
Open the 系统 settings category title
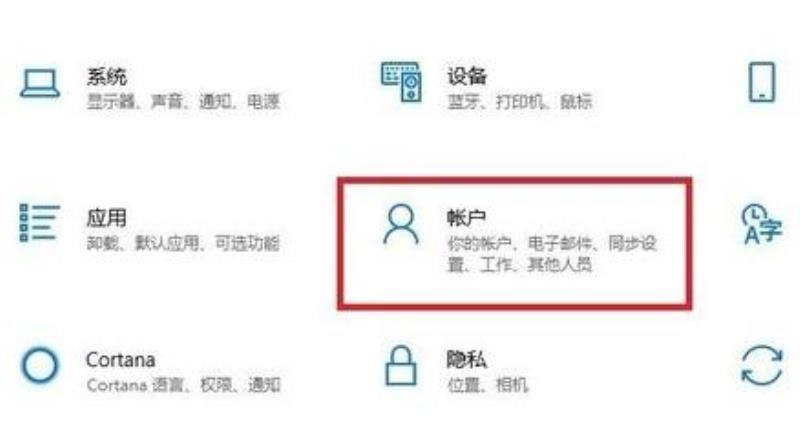[x=106, y=77]
